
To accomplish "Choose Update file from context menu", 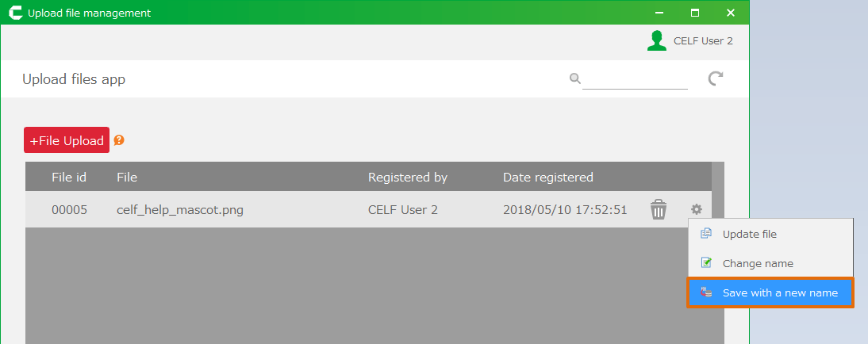I will 749,234.
